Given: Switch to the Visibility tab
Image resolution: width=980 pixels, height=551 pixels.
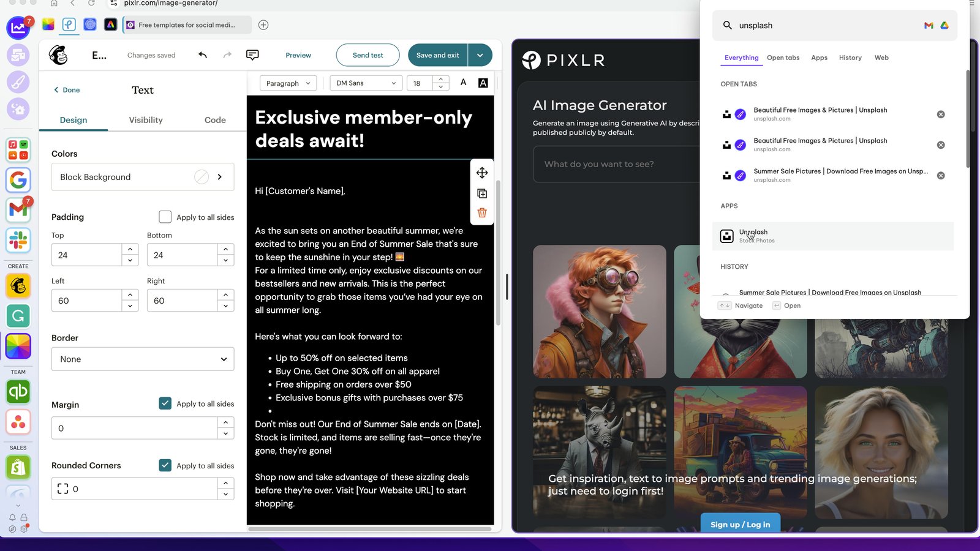Looking at the screenshot, I should 146,120.
